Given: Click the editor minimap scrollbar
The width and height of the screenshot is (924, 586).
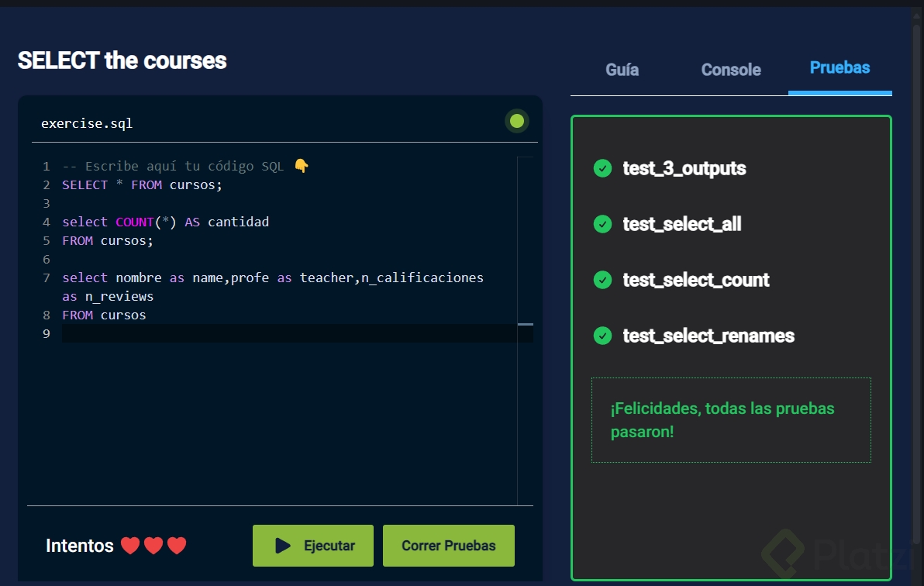Looking at the screenshot, I should [x=525, y=324].
